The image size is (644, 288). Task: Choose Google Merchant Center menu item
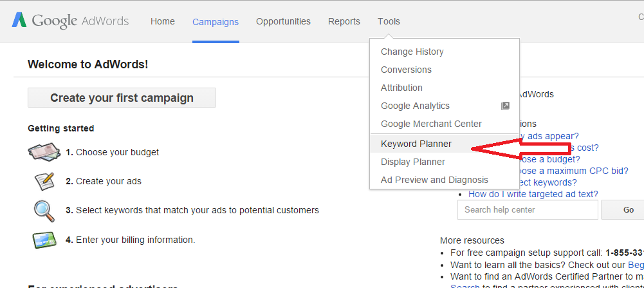[445, 124]
